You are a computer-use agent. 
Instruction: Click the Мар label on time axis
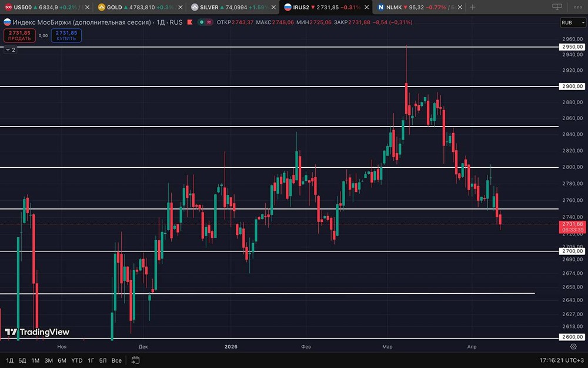(387, 347)
